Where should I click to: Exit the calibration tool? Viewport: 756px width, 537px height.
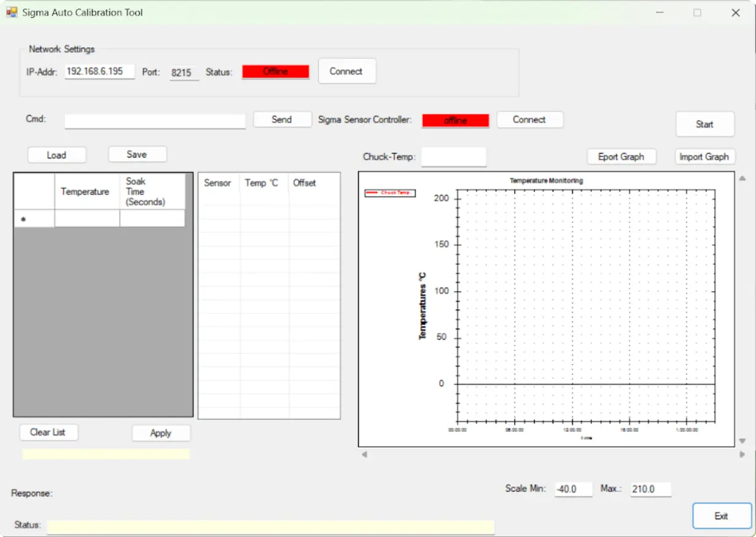[x=721, y=516]
